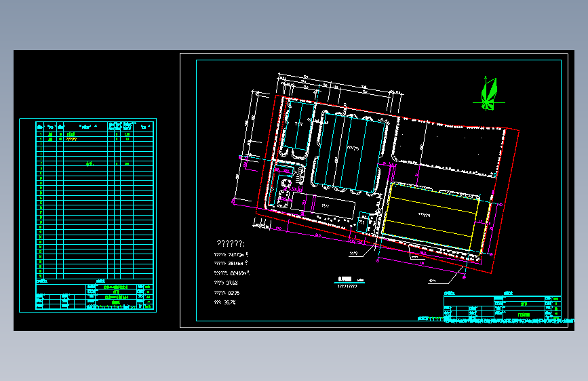Select the '22469m' area value text
Viewport: 588px width, 381px height.
(240, 273)
